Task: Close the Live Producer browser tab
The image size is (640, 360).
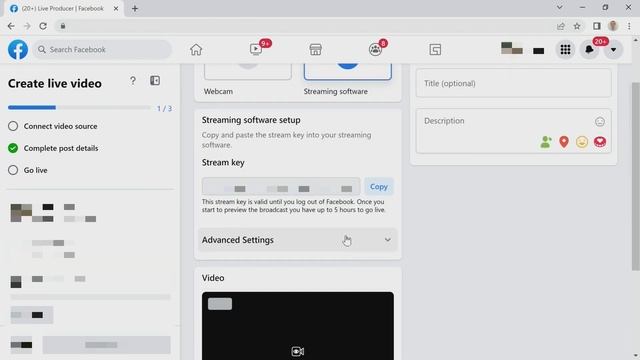Action: click(x=116, y=8)
